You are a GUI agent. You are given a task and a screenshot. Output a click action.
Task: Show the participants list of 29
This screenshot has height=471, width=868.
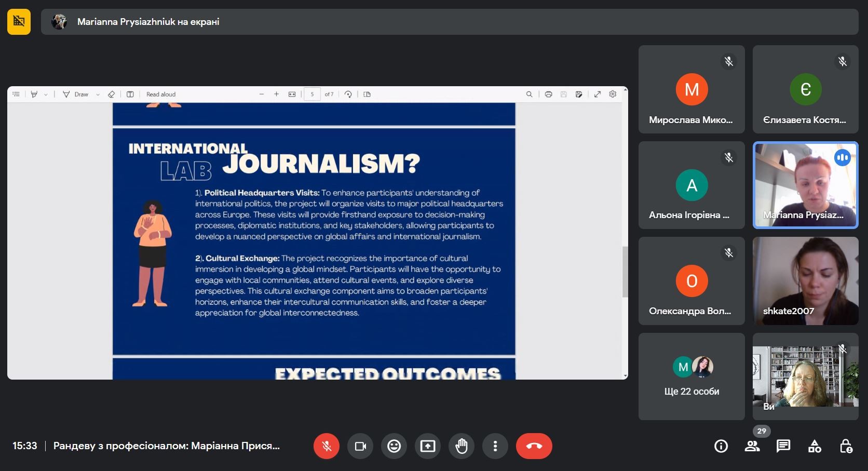(x=752, y=446)
